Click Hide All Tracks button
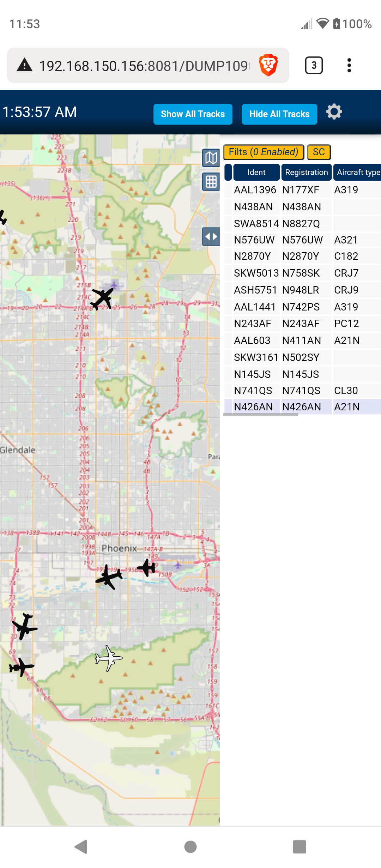 [279, 114]
